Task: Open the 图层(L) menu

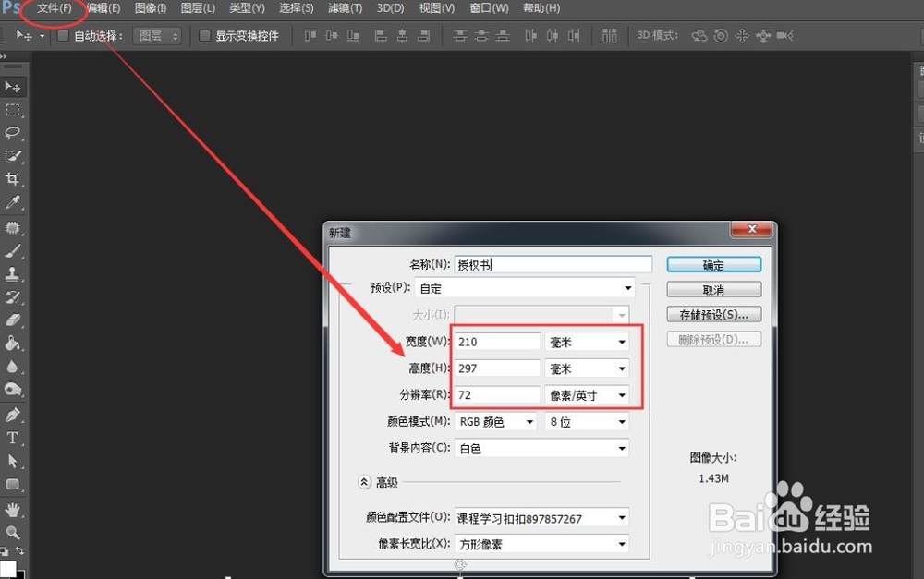Action: [x=198, y=8]
